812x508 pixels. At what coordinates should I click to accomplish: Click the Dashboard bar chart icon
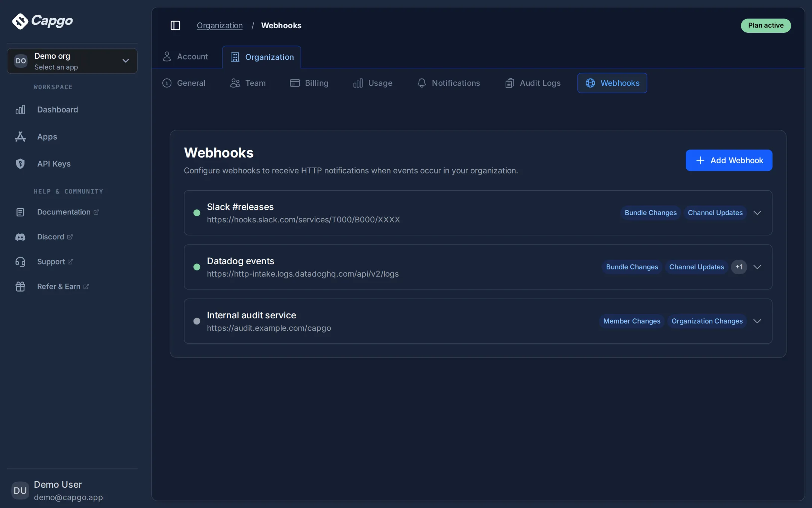(x=20, y=110)
